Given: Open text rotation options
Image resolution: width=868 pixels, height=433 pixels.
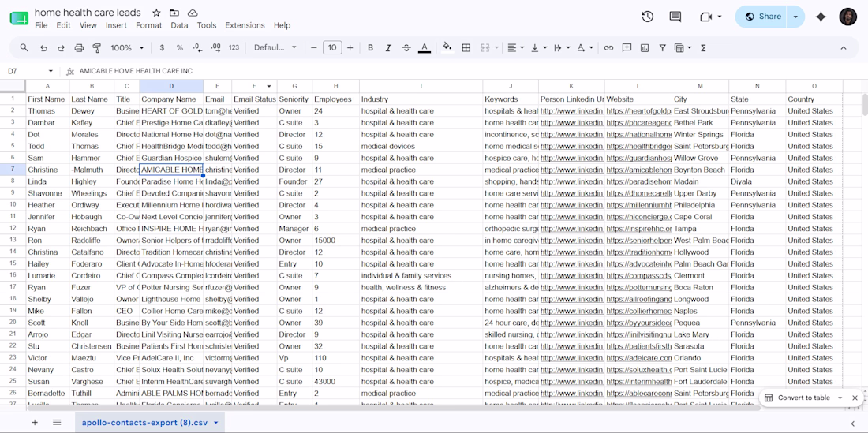Looking at the screenshot, I should [585, 48].
